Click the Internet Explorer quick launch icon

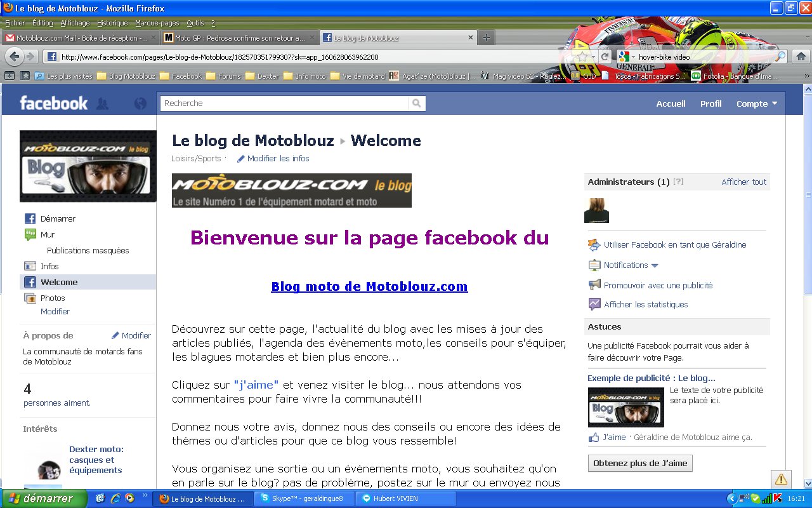point(115,498)
